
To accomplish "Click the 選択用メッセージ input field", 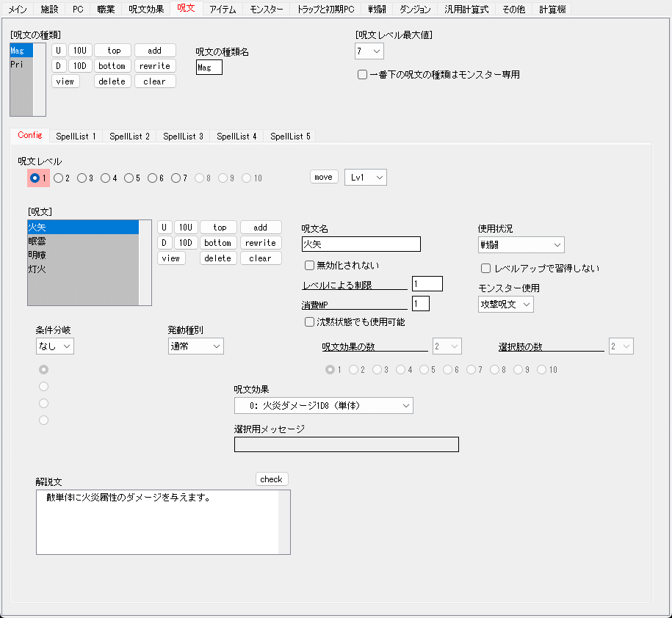I will (347, 445).
